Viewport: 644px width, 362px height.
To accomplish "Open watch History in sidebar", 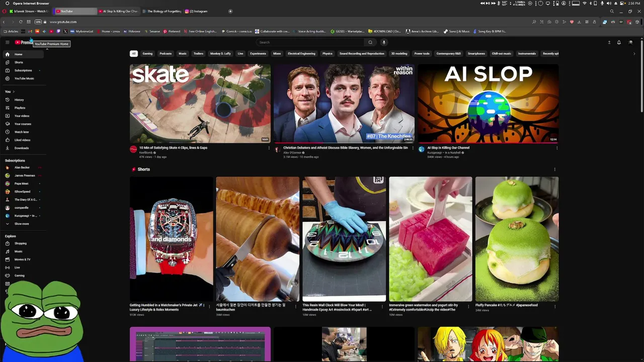I will coord(23,100).
